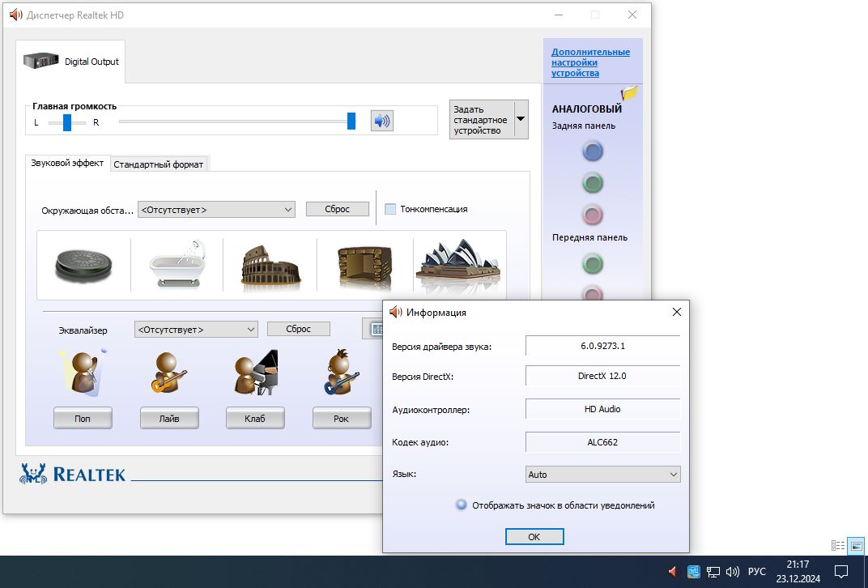Click the green rear panel jack
This screenshot has height=588, width=868.
pos(593,183)
